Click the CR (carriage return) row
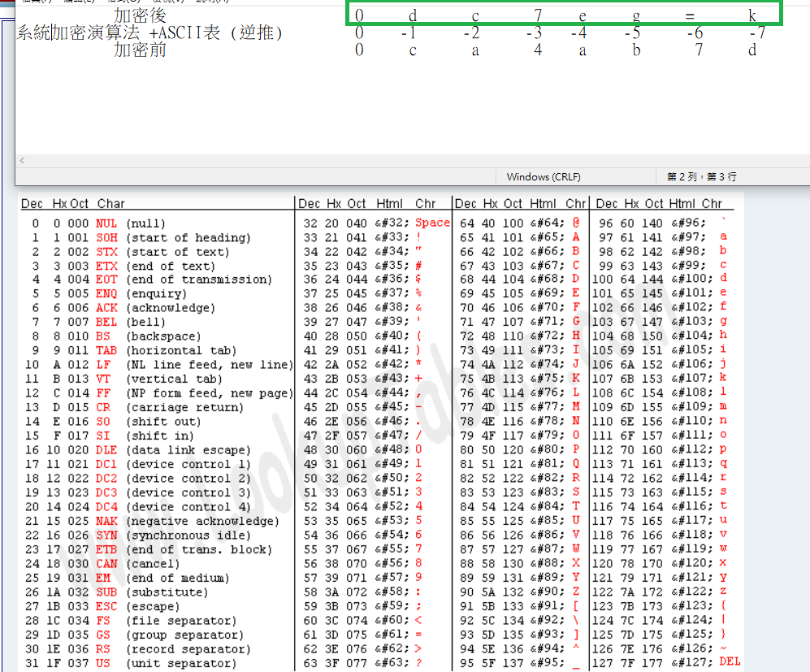The image size is (810, 672). 134,407
